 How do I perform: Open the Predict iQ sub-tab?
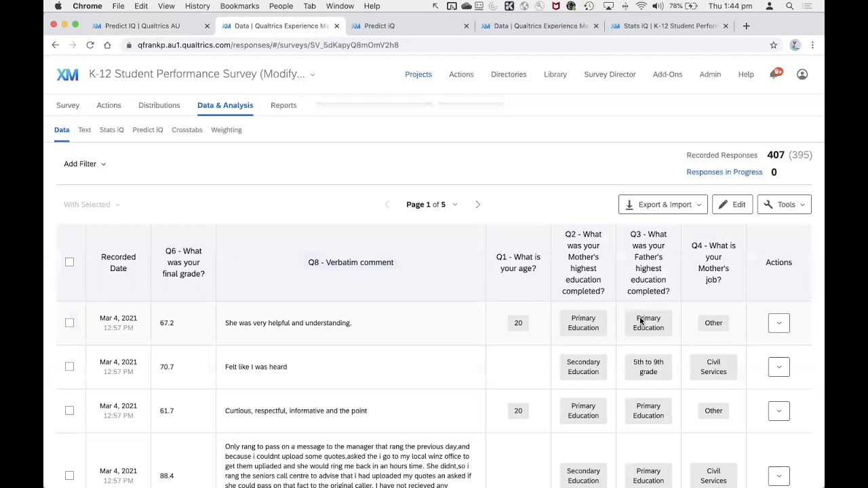click(148, 129)
